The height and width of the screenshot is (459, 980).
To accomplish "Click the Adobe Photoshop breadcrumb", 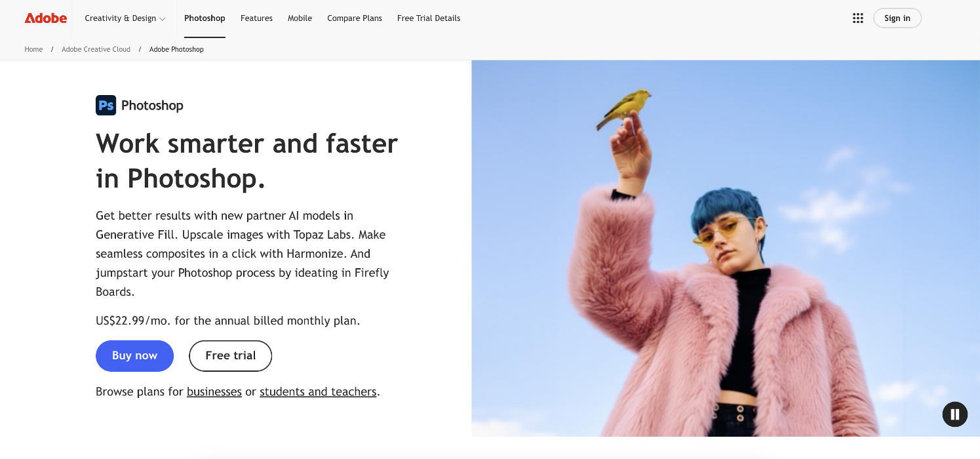I will coord(176,49).
